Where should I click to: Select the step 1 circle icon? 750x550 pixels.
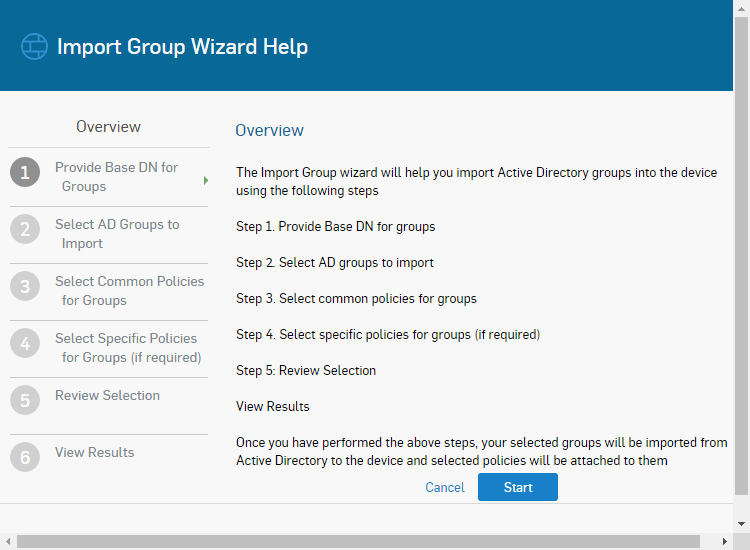tap(25, 172)
